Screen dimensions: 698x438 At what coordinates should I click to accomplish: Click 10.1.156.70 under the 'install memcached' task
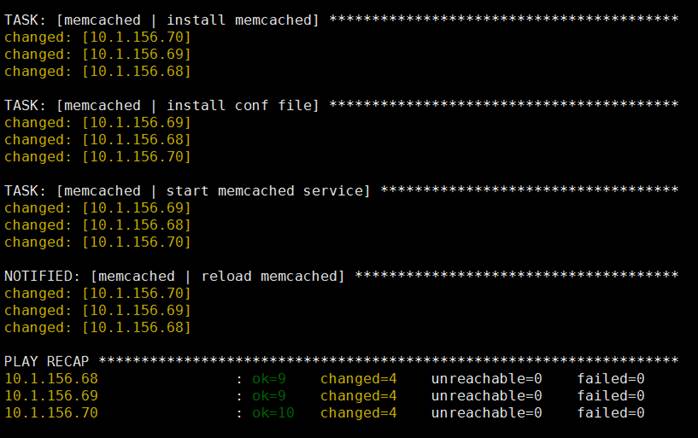point(137,37)
